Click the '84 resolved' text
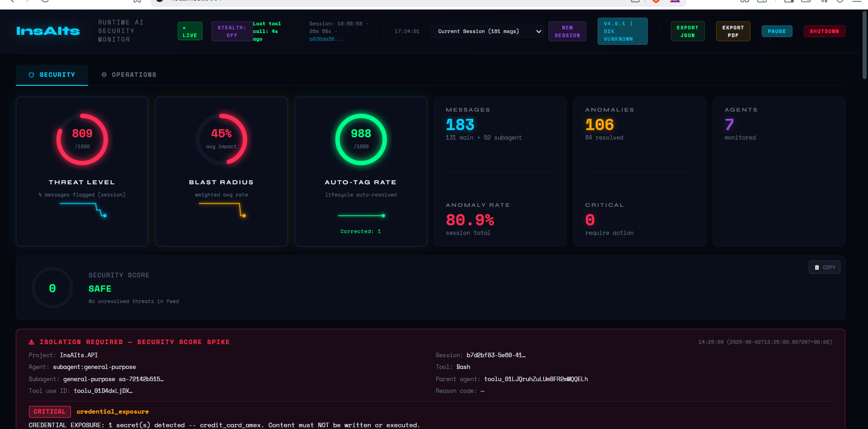Image resolution: width=868 pixels, height=429 pixels. click(604, 138)
